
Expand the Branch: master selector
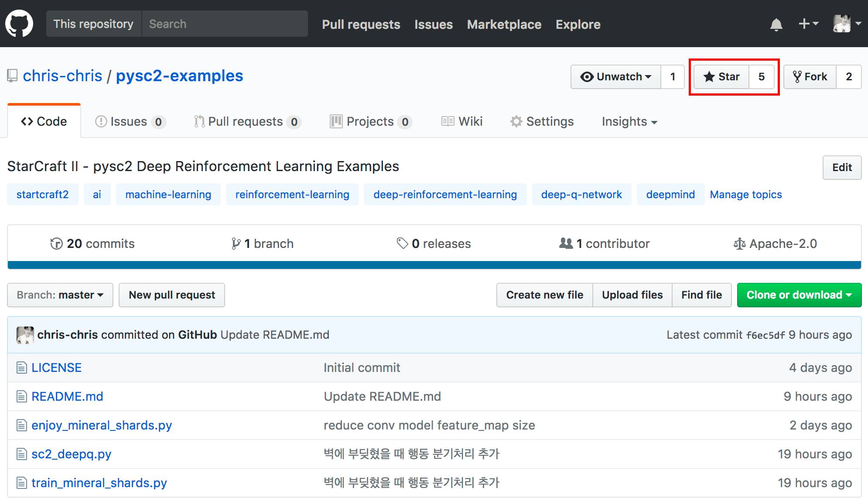pos(60,295)
